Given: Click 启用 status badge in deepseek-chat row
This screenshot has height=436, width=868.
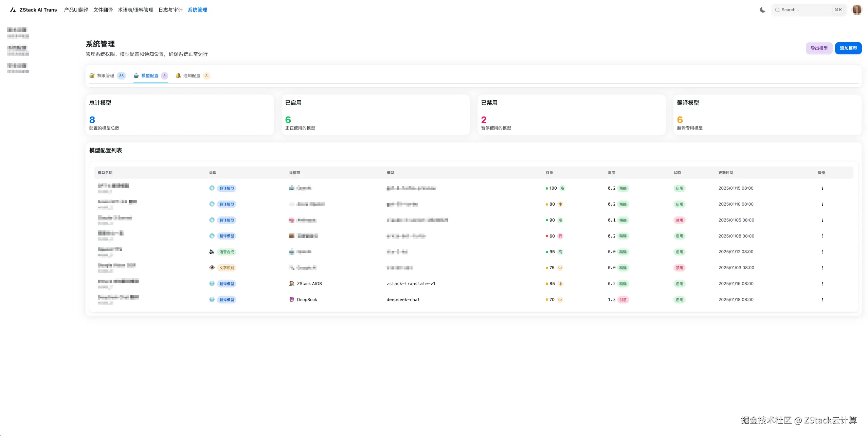Looking at the screenshot, I should pyautogui.click(x=679, y=300).
